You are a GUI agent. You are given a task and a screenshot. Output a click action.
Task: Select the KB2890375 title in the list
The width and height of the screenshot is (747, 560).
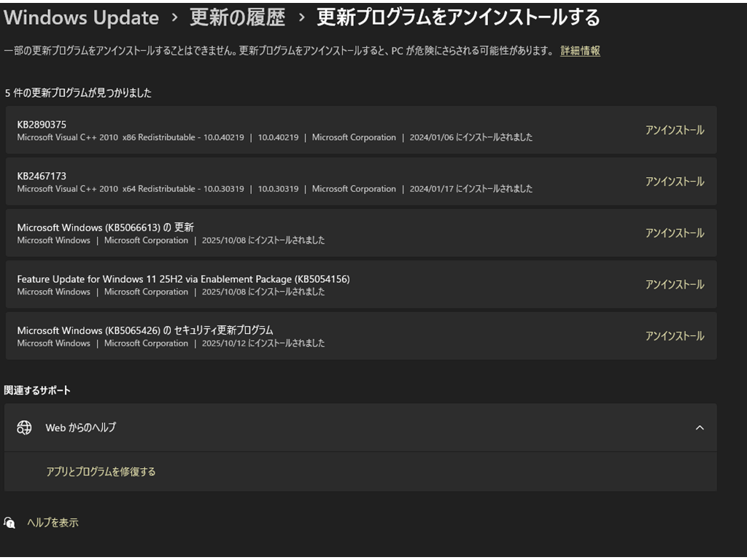click(x=42, y=125)
